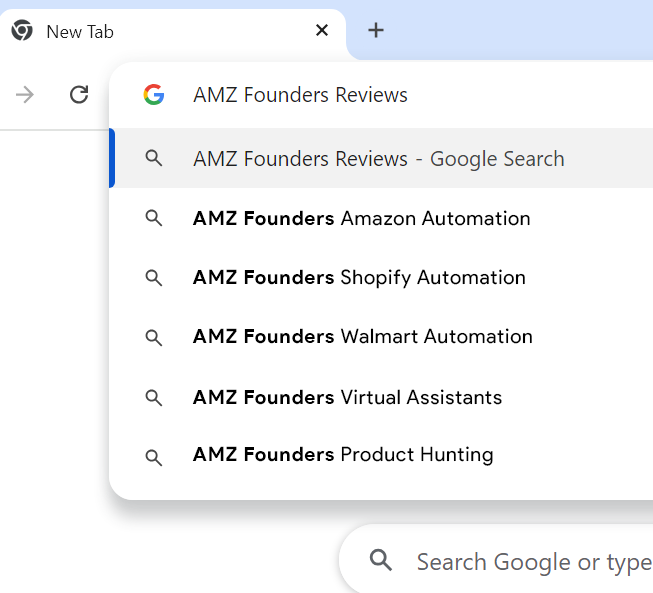Choose AMZ Founders Virtual Assistants suggestion

pyautogui.click(x=347, y=397)
